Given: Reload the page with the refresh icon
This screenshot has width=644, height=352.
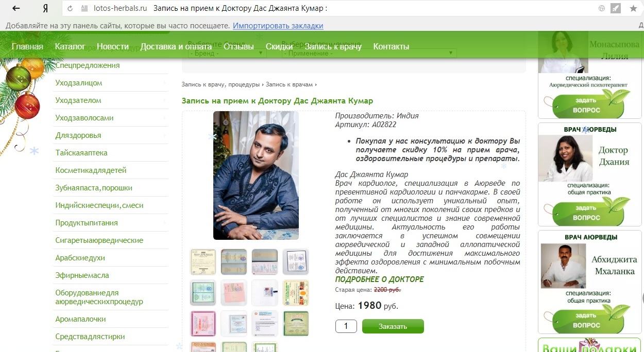Looking at the screenshot, I should click(x=70, y=9).
